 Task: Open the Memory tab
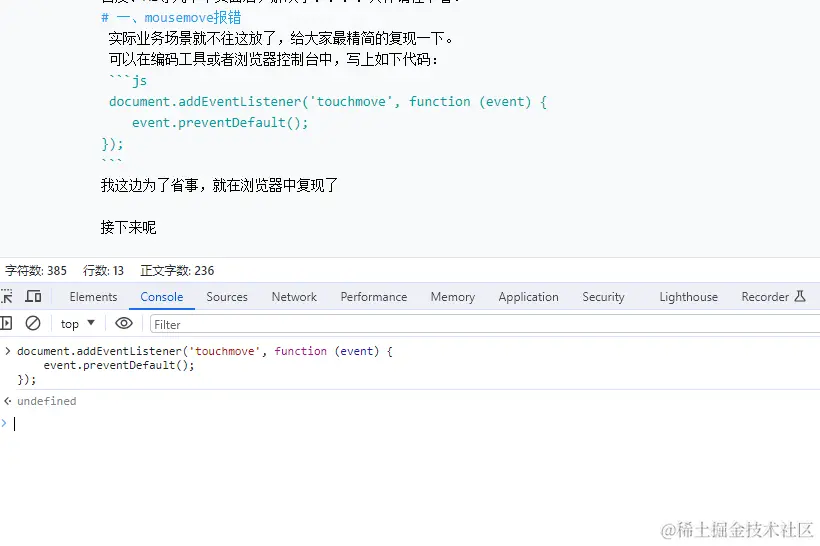pyautogui.click(x=452, y=297)
